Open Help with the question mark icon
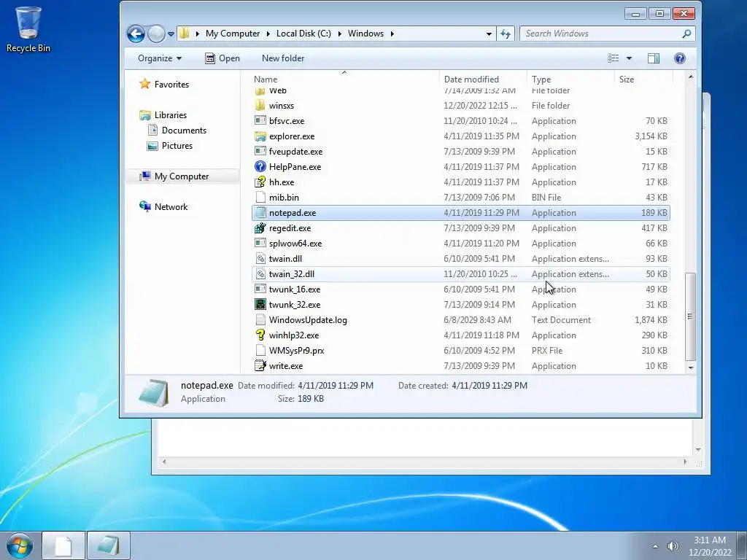 680,58
